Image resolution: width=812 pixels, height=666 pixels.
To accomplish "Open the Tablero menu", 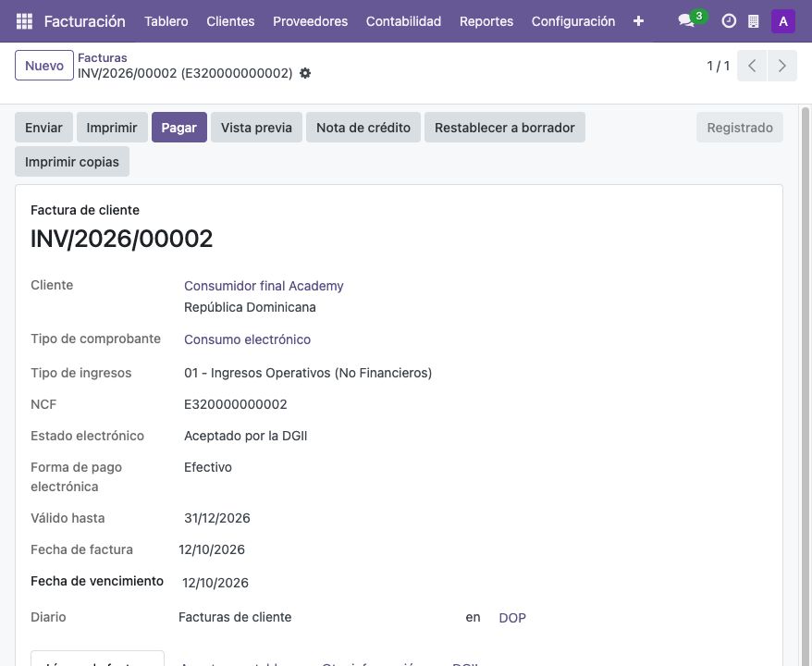I will click(x=166, y=21).
